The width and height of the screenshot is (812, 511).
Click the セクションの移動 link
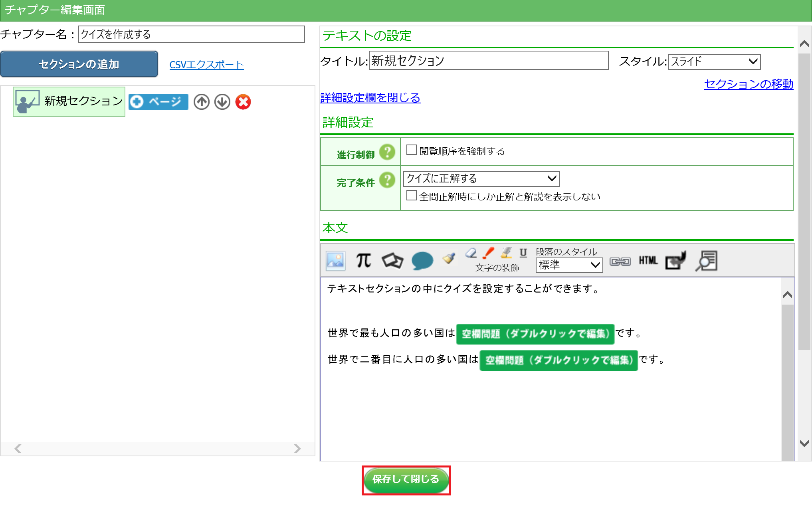(x=748, y=84)
